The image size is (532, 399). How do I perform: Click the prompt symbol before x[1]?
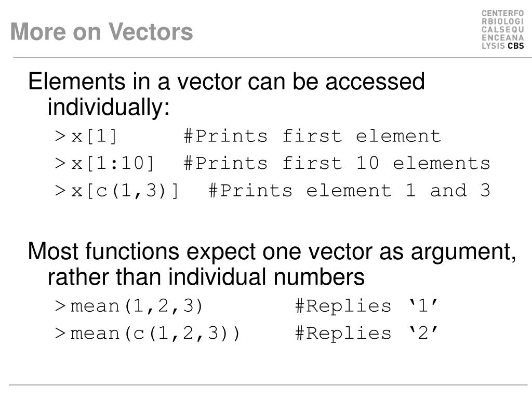tap(60, 137)
